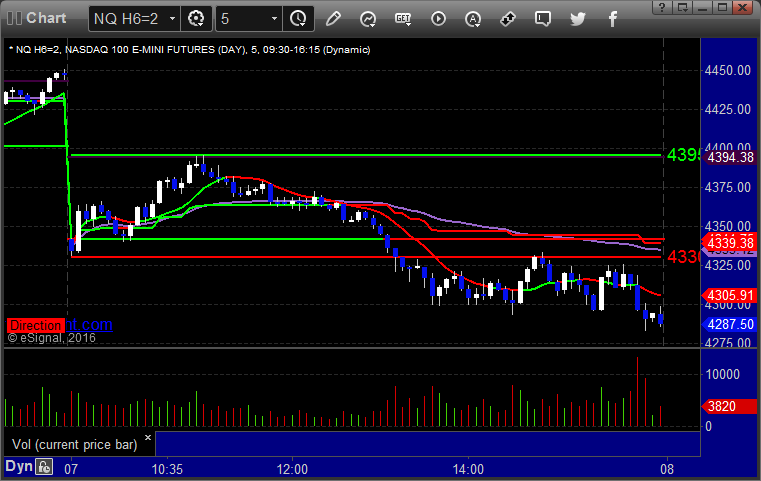Viewport: 761px width, 481px height.
Task: Click the 4350.00 price axis label
Action: [728, 226]
